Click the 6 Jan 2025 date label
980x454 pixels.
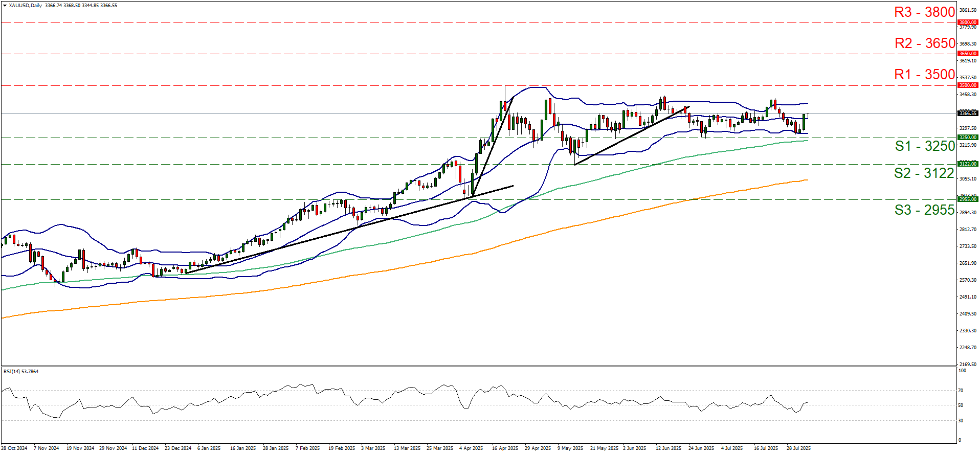(x=209, y=448)
